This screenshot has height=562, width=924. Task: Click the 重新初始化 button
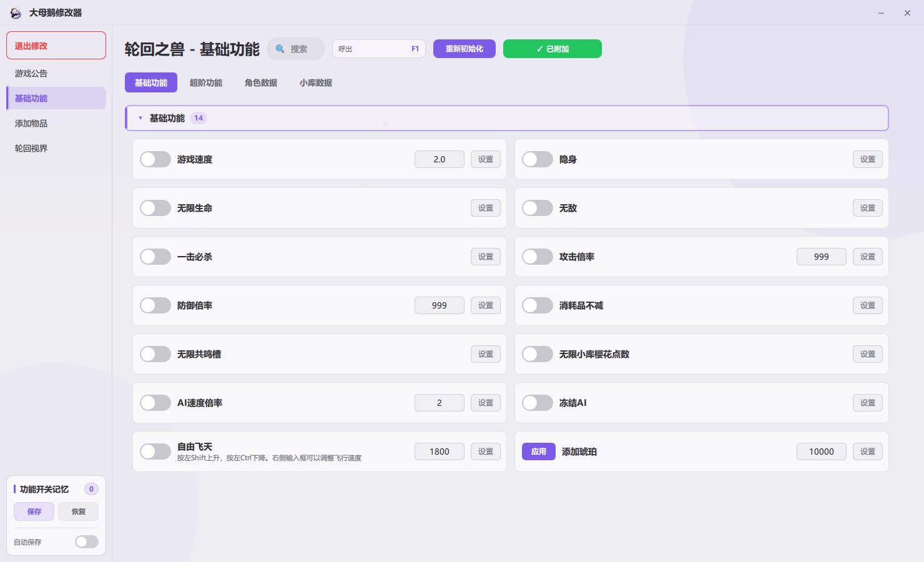coord(464,49)
